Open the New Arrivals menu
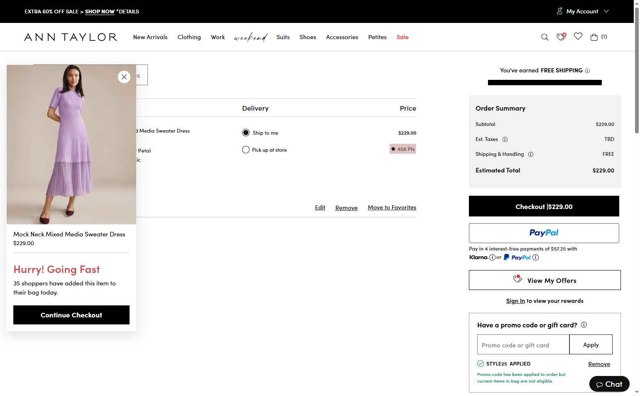 pyautogui.click(x=150, y=37)
